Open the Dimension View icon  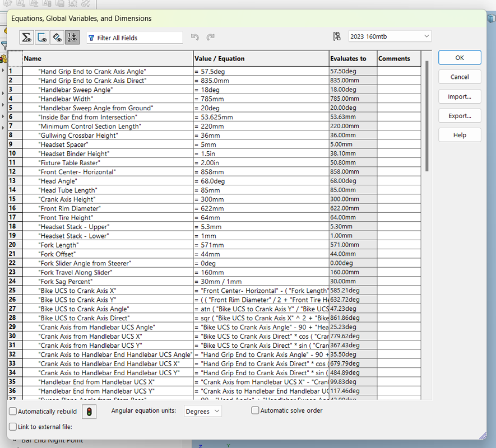click(57, 38)
